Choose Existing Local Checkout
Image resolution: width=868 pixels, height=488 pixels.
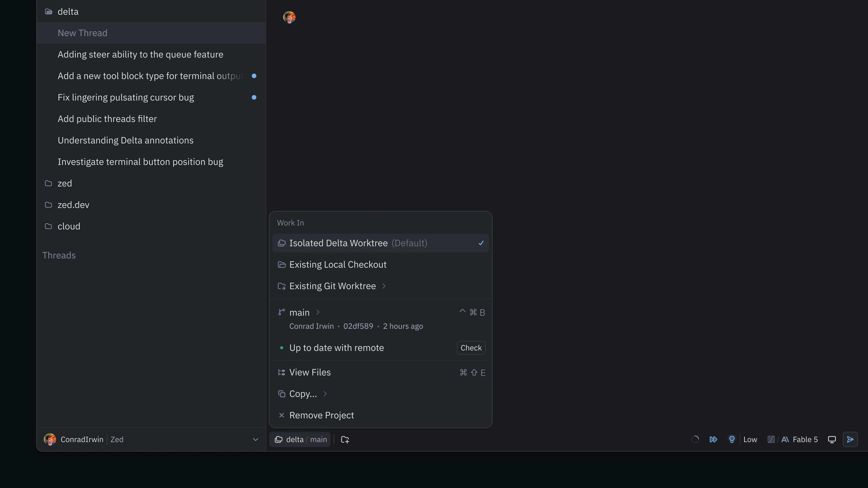pyautogui.click(x=380, y=265)
